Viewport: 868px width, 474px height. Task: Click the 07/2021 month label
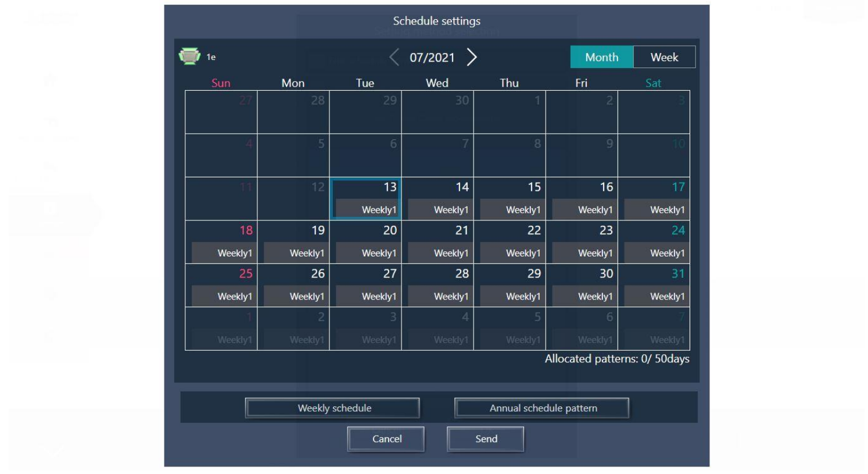click(432, 58)
